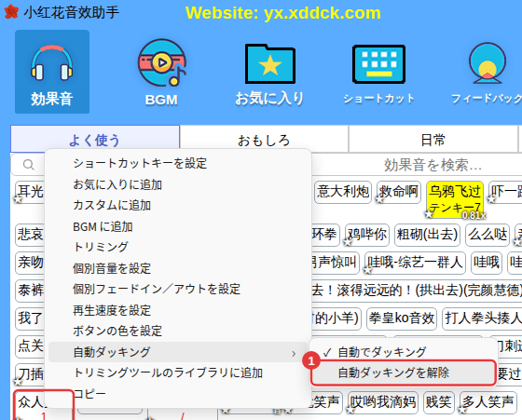Click the star on 多人笑声 button
The height and width of the screenshot is (420, 522).
click(462, 411)
